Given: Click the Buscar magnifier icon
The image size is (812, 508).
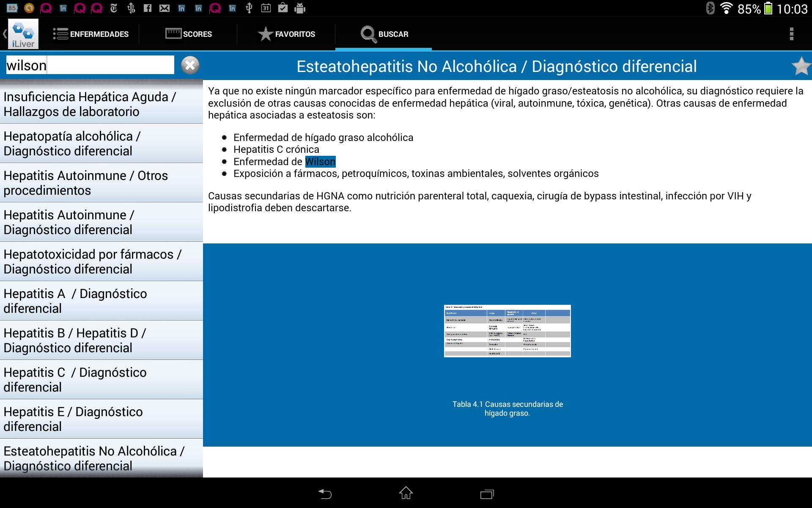Looking at the screenshot, I should [x=368, y=34].
